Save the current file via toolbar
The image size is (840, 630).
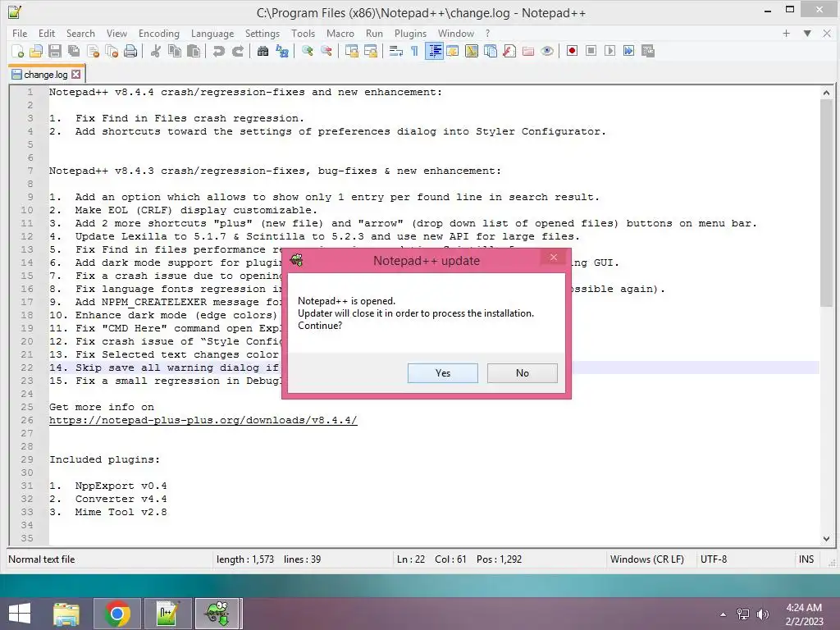55,51
